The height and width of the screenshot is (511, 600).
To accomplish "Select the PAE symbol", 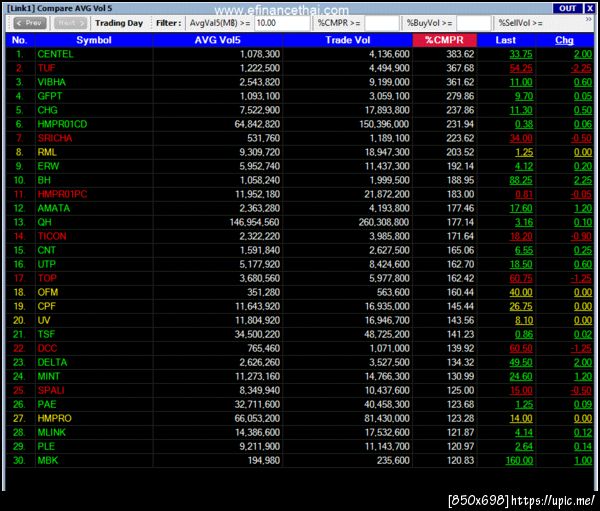I will pos(47,404).
